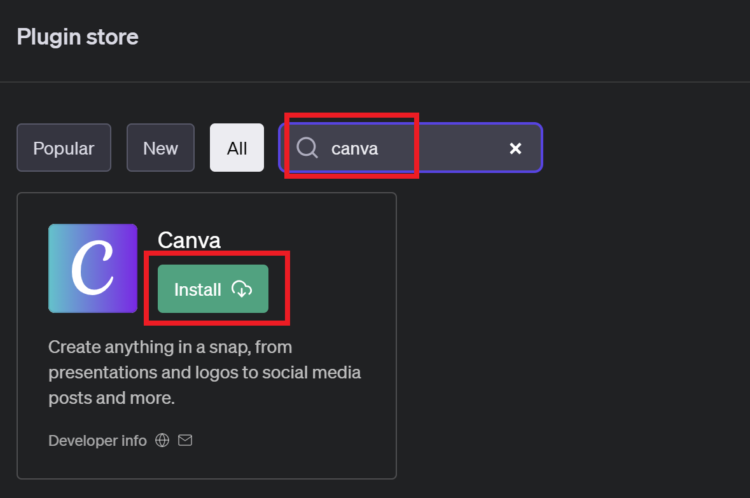Select the All filter
The width and height of the screenshot is (750, 498).
coord(237,148)
